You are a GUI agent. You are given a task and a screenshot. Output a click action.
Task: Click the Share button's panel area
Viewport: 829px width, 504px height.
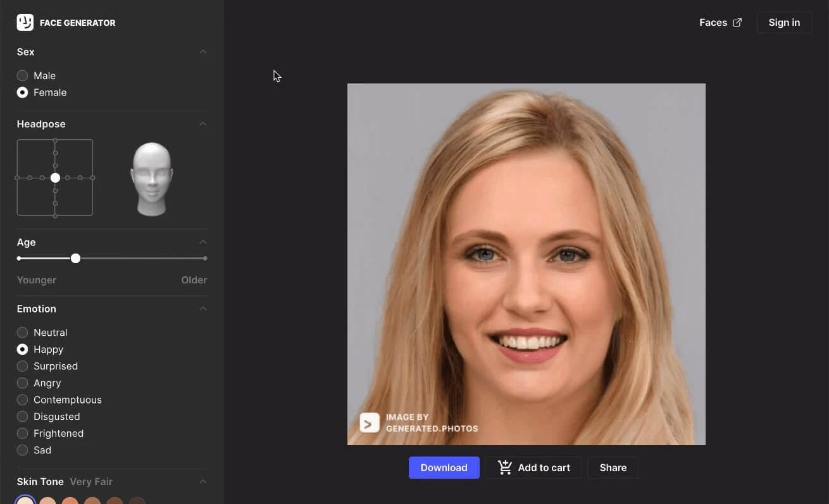click(x=613, y=467)
